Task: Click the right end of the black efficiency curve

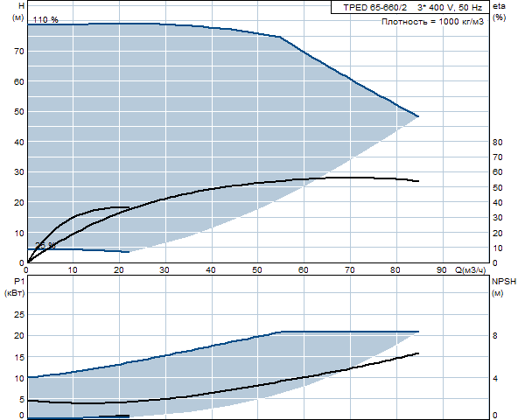Action: (x=418, y=181)
